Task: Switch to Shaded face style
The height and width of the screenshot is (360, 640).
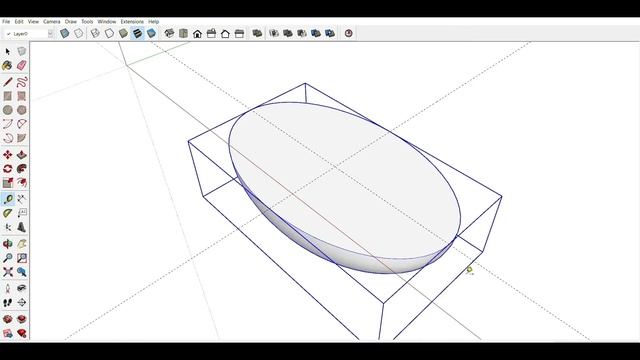Action: coord(123,33)
